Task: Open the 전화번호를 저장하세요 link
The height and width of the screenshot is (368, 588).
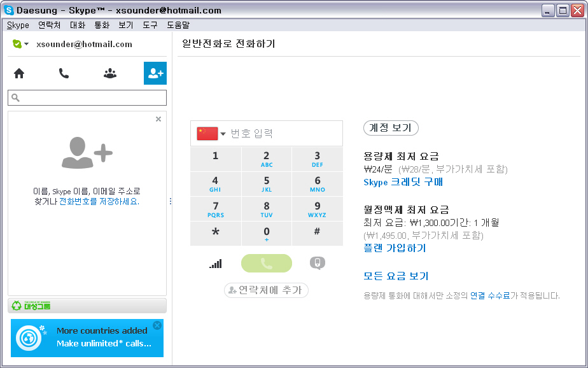Action: [99, 201]
